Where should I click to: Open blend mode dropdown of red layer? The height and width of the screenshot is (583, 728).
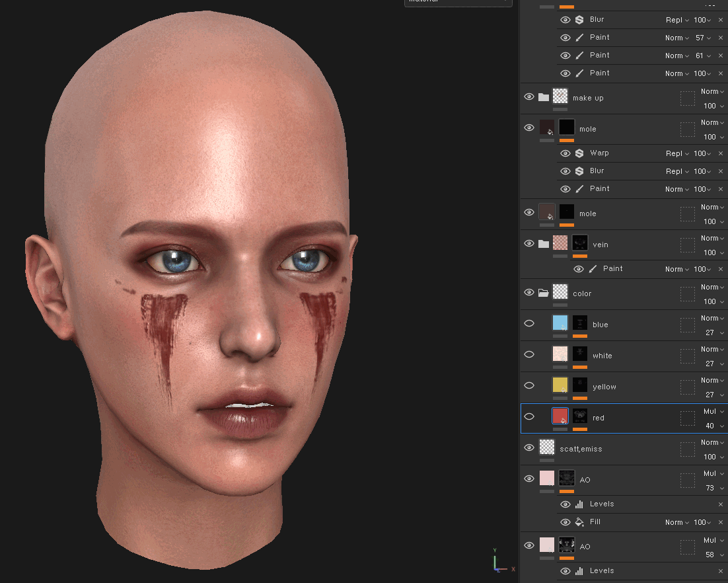pos(712,411)
